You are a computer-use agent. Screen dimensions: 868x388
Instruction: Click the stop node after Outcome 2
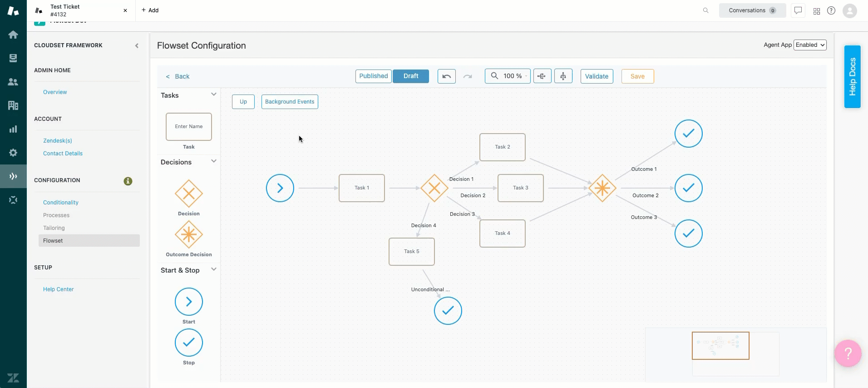(689, 188)
